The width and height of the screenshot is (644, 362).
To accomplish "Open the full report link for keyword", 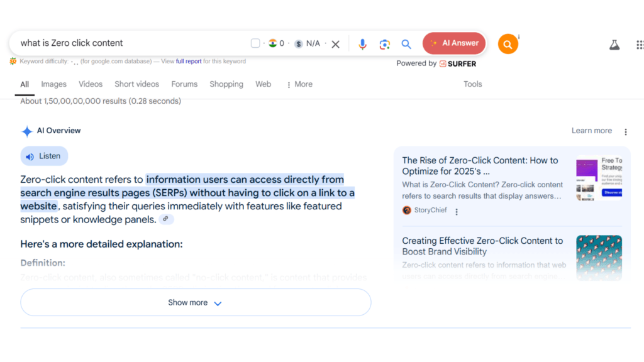I will pyautogui.click(x=189, y=62).
